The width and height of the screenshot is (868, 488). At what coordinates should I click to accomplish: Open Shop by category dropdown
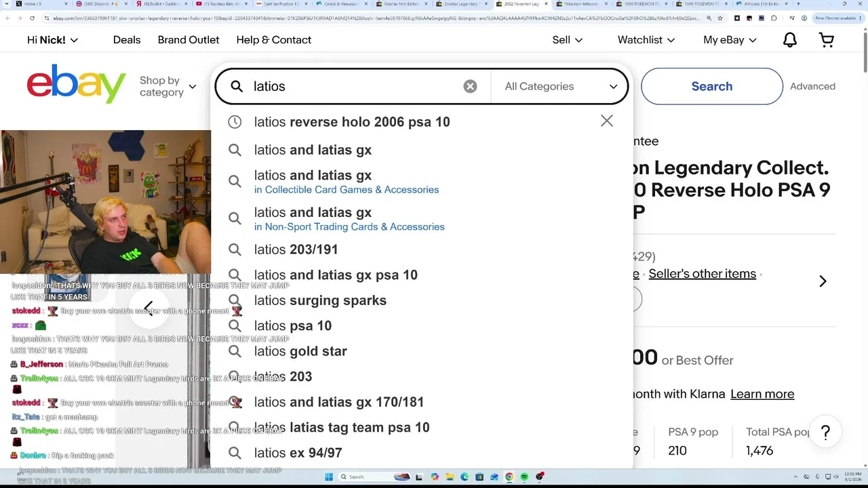[x=167, y=86]
